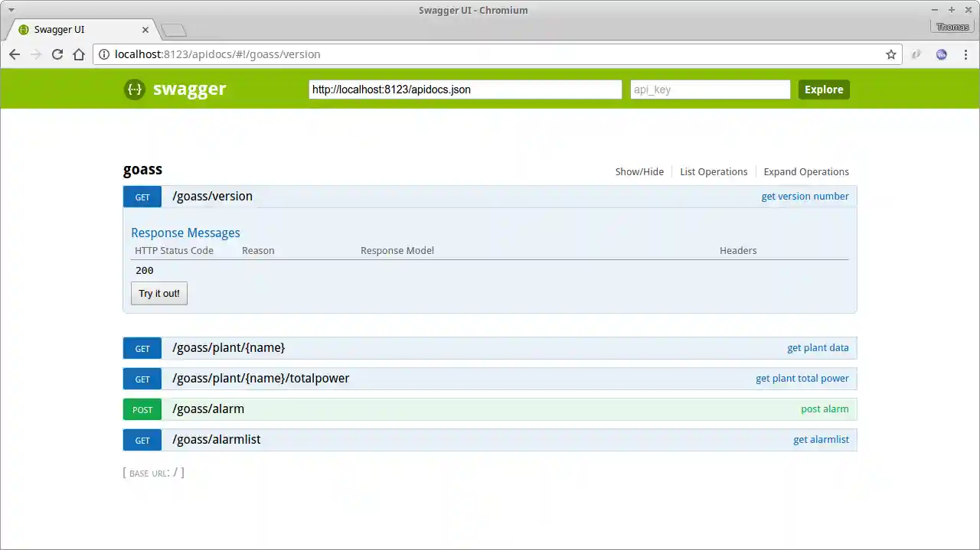Click the Try it out! button
Viewport: 980px width, 550px height.
[158, 293]
